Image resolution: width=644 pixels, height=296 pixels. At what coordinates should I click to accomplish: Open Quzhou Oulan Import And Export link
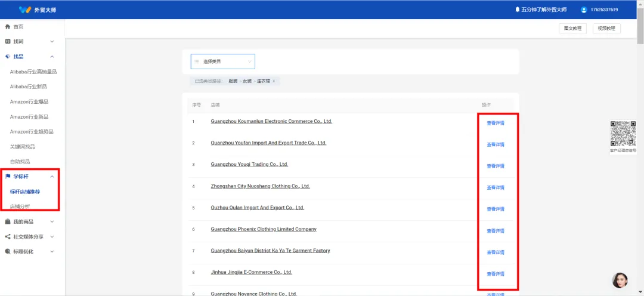tap(258, 208)
